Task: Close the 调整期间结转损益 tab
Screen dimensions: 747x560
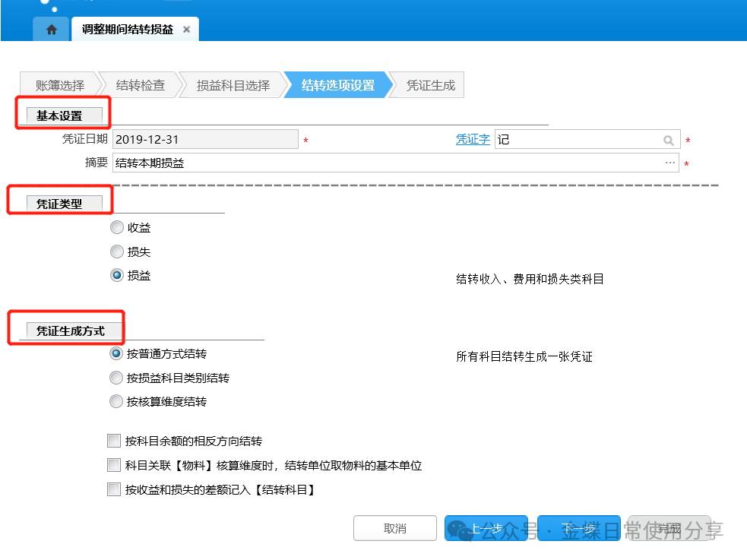Action: coord(186,30)
